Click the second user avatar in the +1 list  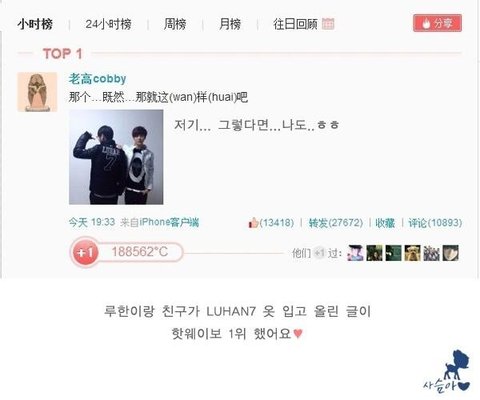[374, 253]
